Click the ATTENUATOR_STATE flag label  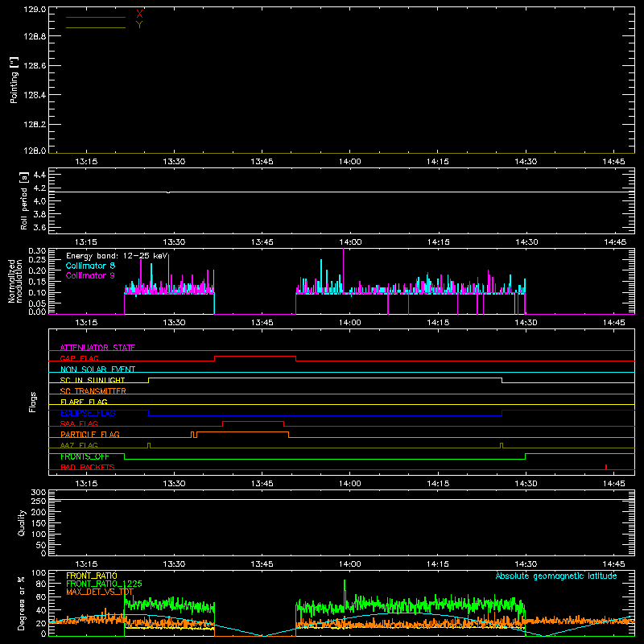pos(97,348)
